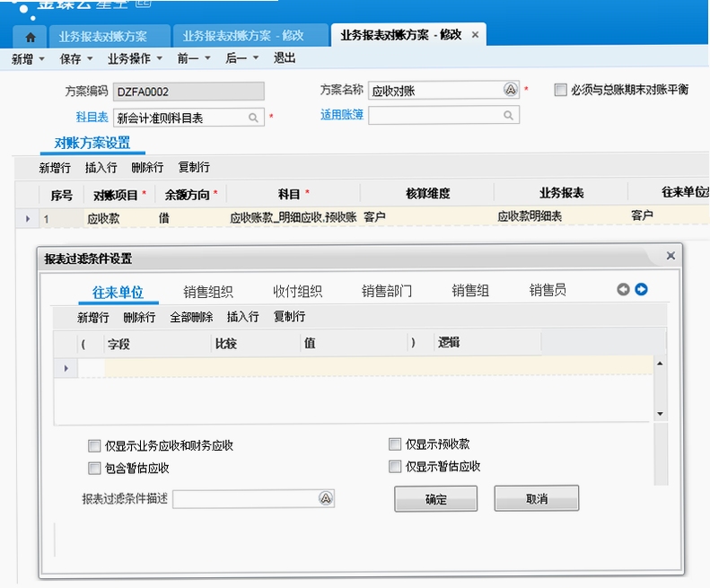Click the 业务报表 column header
This screenshot has height=588, width=710.
pos(561,192)
